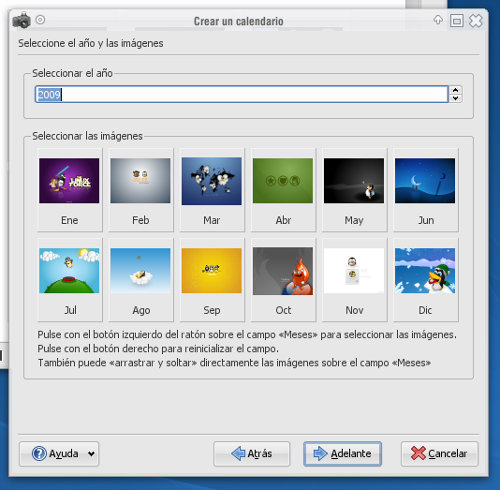
Task: Decrease the year with the down arrow
Action: [x=455, y=98]
